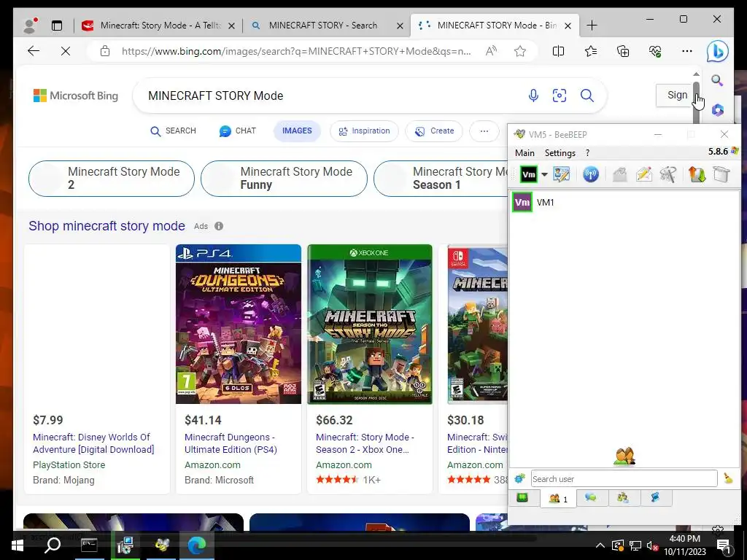Click the box/bin icon at toolbar end
The image size is (747, 560).
(721, 174)
